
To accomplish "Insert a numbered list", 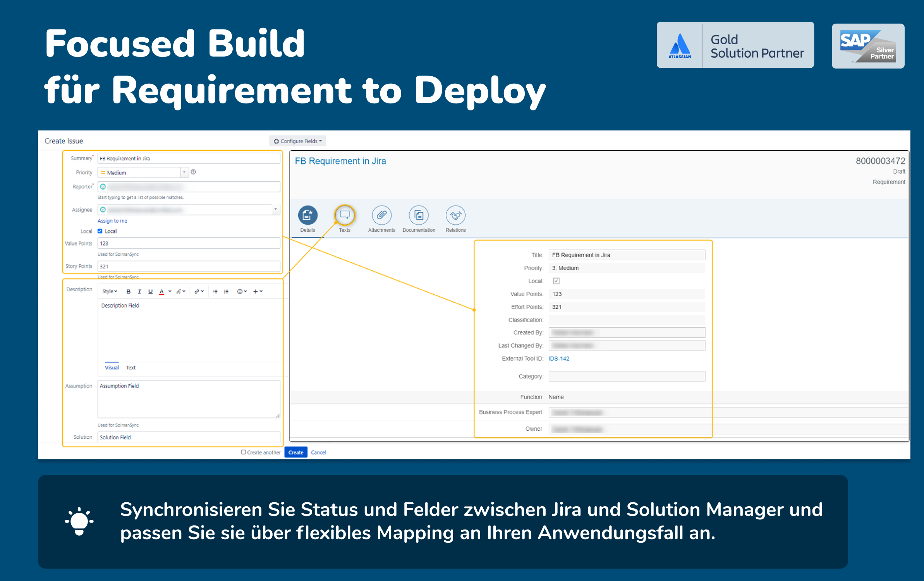I will tap(226, 291).
